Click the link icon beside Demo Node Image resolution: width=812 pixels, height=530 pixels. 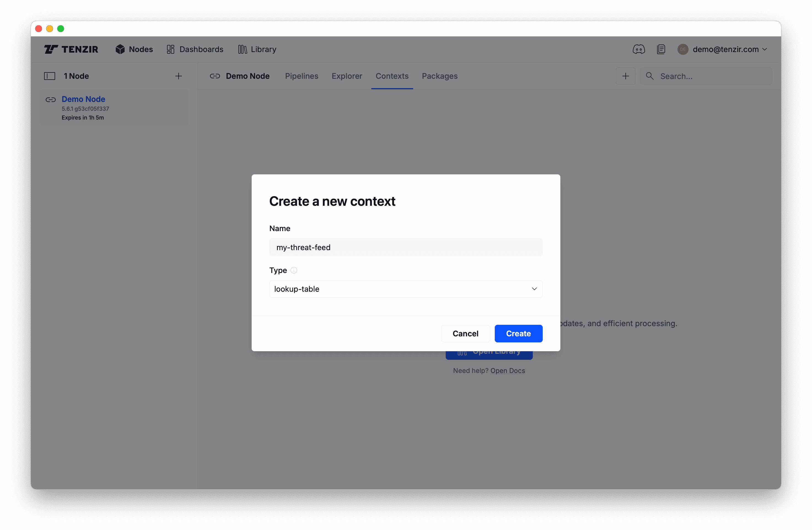click(x=215, y=76)
